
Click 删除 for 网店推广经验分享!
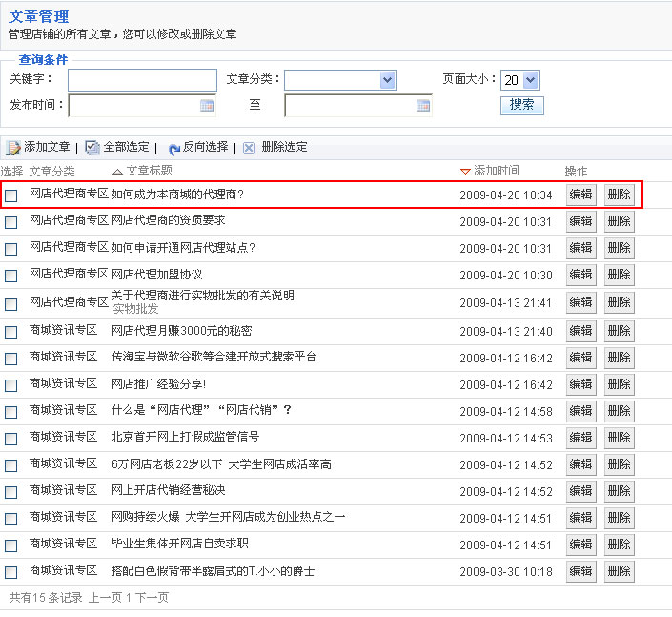[x=620, y=384]
